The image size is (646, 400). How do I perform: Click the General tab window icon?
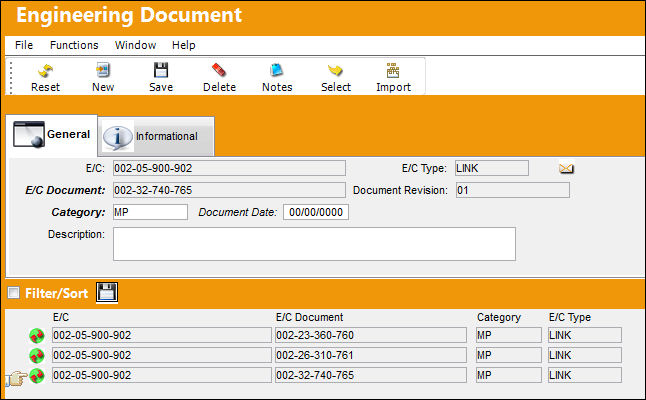[x=28, y=134]
